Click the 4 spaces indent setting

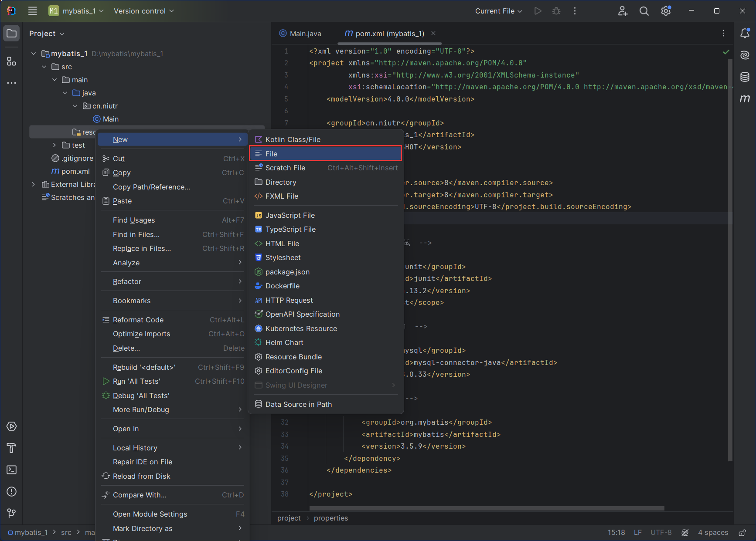click(x=713, y=532)
